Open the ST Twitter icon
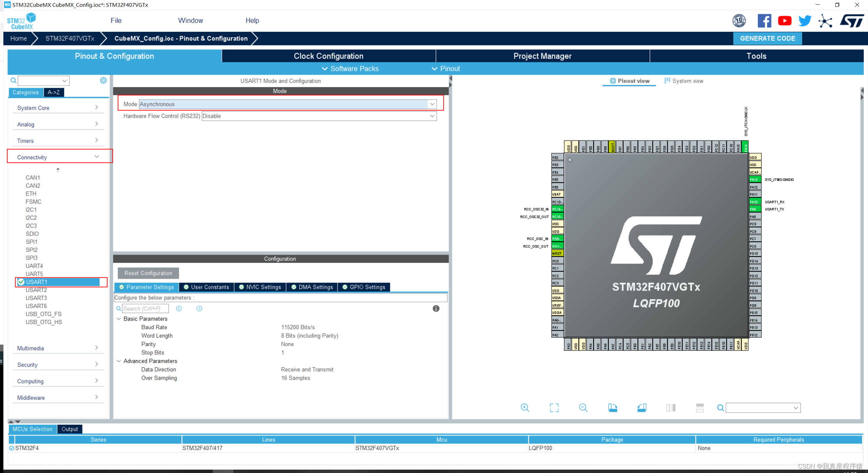The width and height of the screenshot is (868, 473). [805, 21]
